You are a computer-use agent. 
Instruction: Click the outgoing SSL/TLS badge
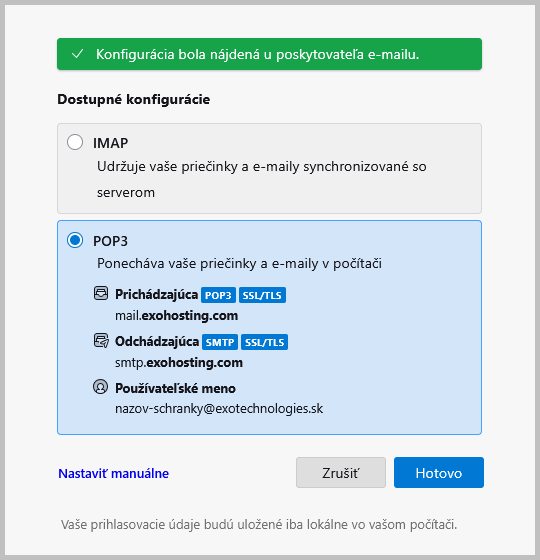pos(264,342)
